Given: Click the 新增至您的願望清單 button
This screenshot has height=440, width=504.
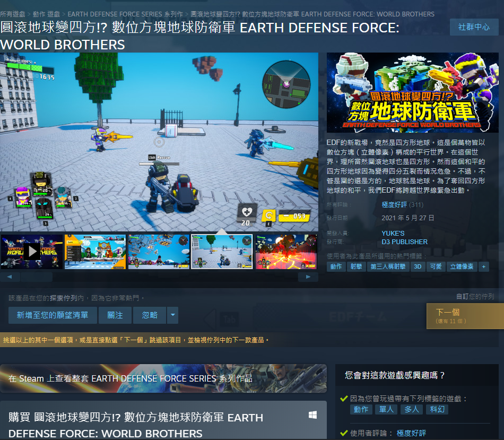Looking at the screenshot, I should coord(53,315).
